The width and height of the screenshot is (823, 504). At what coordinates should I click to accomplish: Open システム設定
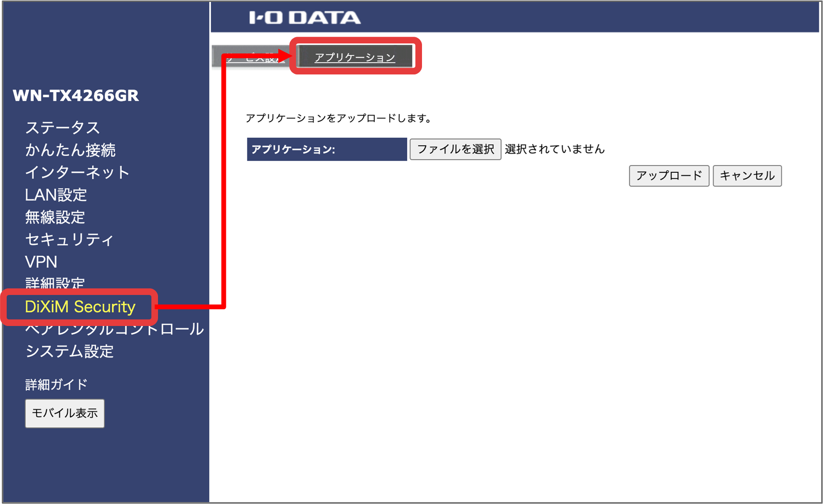(x=70, y=351)
